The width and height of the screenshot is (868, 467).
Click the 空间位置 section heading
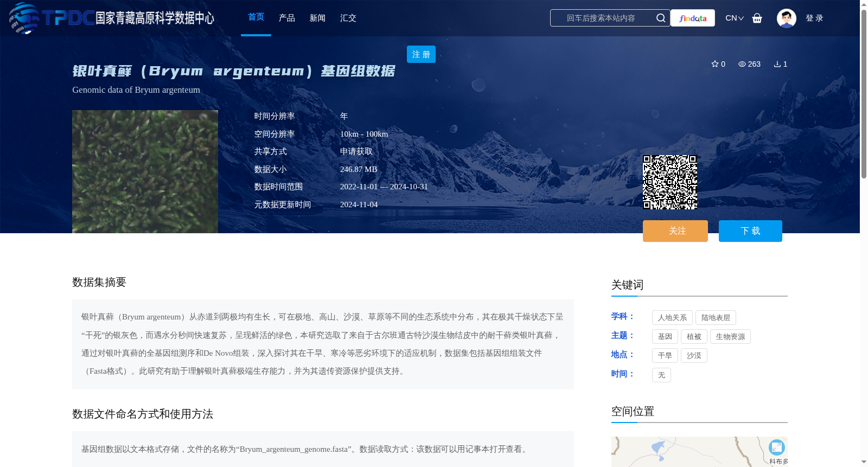pyautogui.click(x=633, y=411)
